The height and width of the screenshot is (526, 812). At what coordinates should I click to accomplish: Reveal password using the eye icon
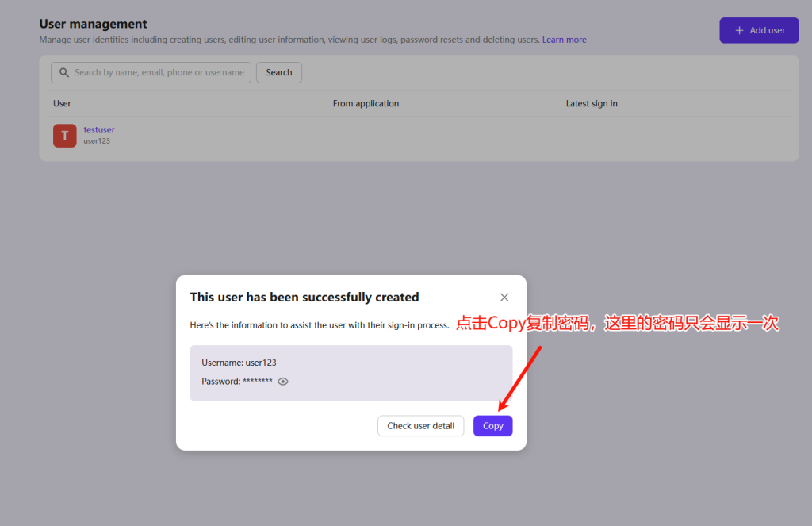click(283, 382)
